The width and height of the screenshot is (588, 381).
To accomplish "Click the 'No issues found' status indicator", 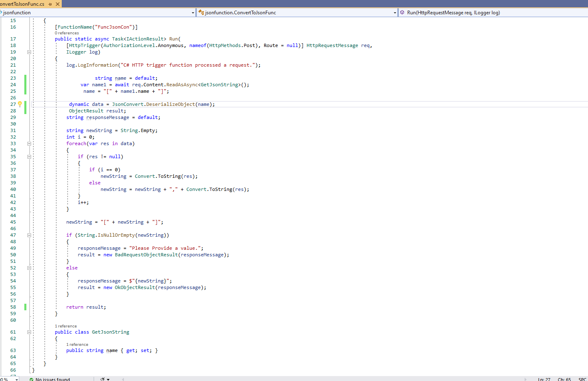I will [x=49, y=379].
